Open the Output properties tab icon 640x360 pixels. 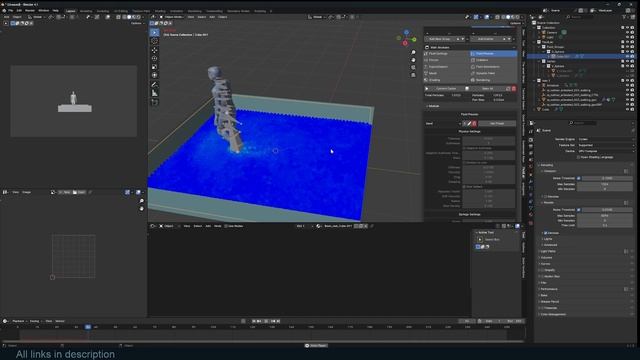click(531, 147)
